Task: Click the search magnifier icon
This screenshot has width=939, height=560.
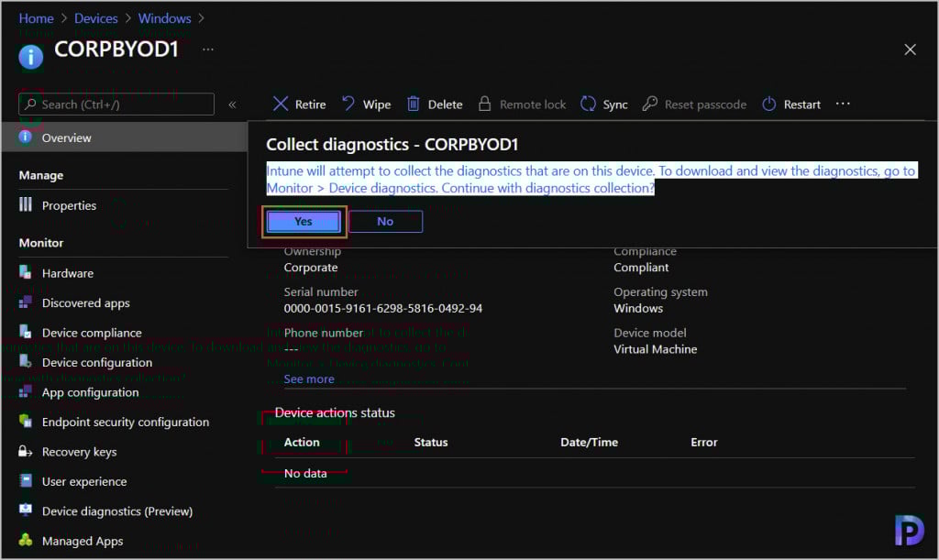Action: (30, 104)
